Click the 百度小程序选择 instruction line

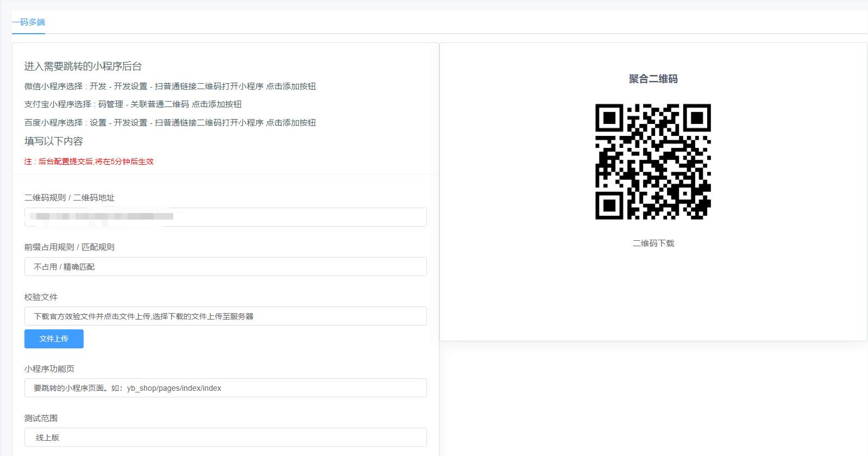tap(170, 123)
